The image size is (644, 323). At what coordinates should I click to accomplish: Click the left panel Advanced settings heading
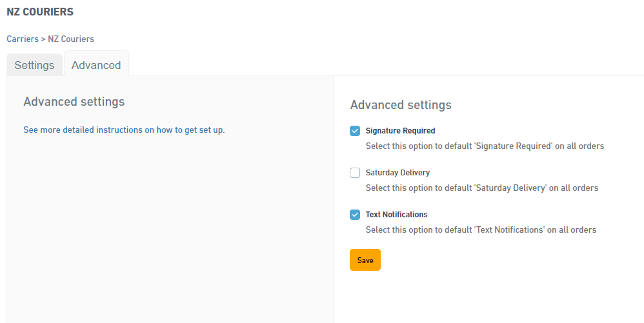(74, 101)
